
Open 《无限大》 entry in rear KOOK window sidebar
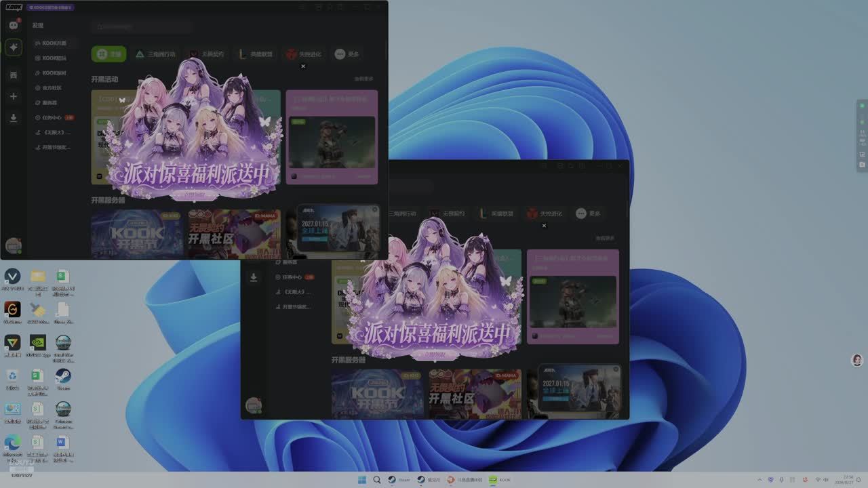pos(295,292)
